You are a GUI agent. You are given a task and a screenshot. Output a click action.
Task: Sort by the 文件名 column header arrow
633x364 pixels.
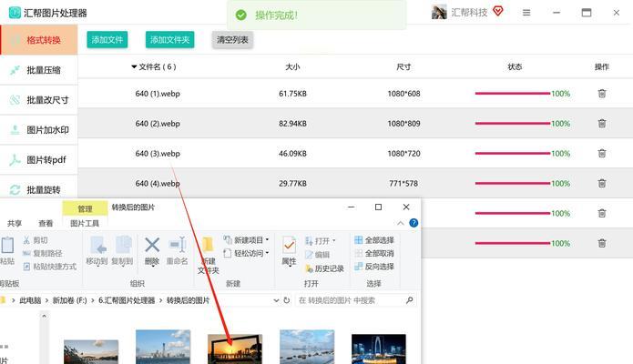(134, 67)
